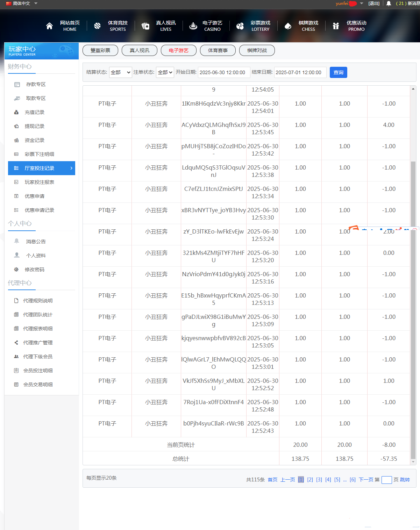The width and height of the screenshot is (420, 530).
Task: Click the sports ball icon
Action: point(97,26)
